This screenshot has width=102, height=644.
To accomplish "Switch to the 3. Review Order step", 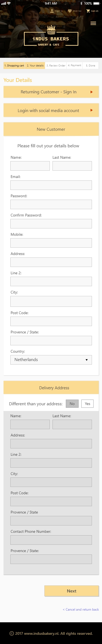I will (56, 65).
